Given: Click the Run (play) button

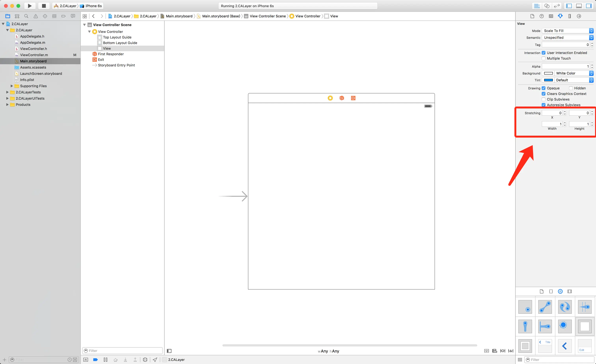Looking at the screenshot, I should coord(30,6).
